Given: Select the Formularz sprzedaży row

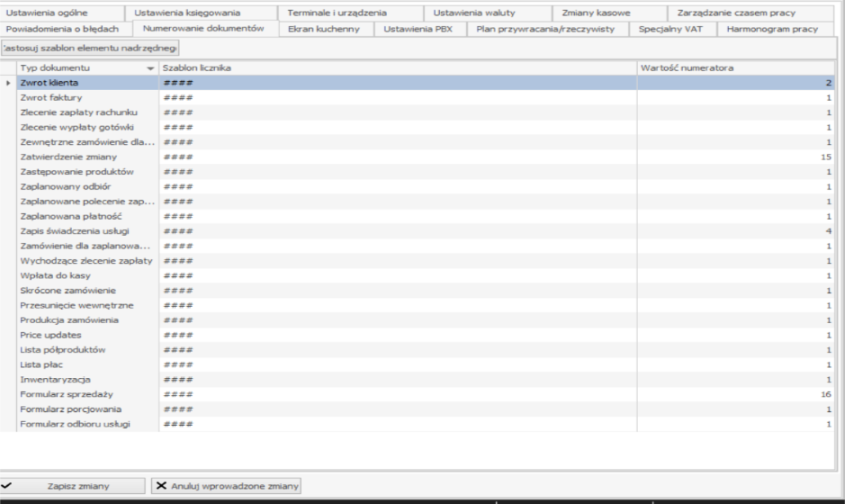Looking at the screenshot, I should (x=79, y=394).
